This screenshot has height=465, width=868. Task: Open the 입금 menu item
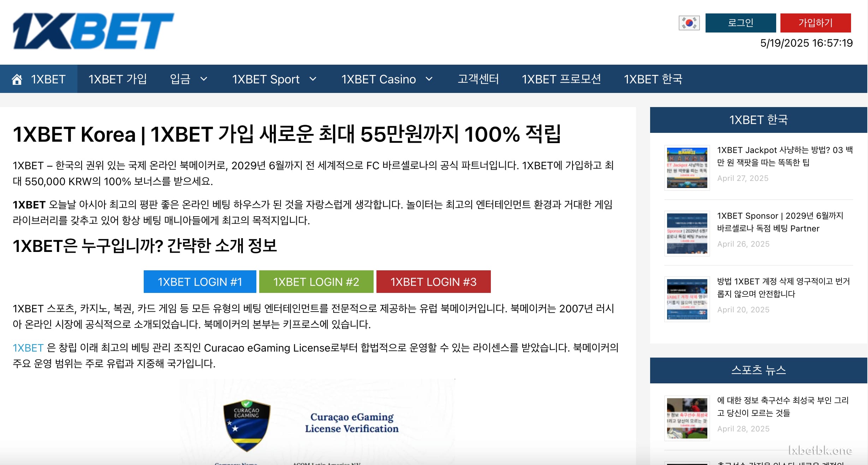pyautogui.click(x=180, y=79)
